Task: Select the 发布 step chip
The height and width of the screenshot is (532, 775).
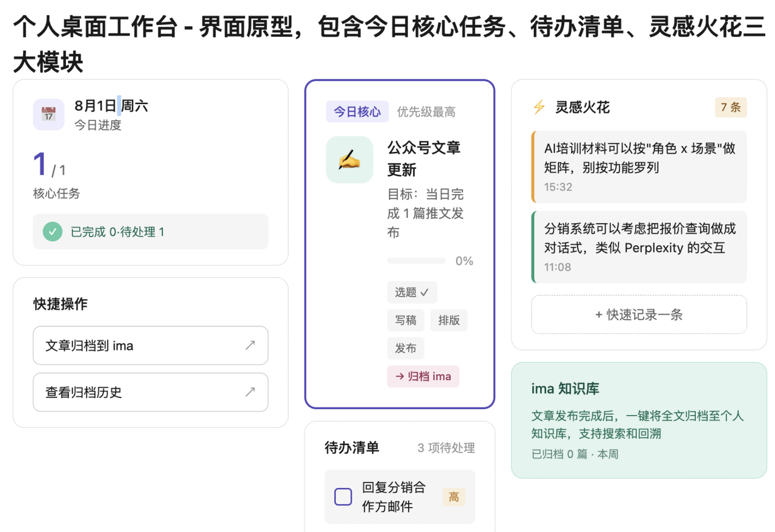Action: [406, 349]
